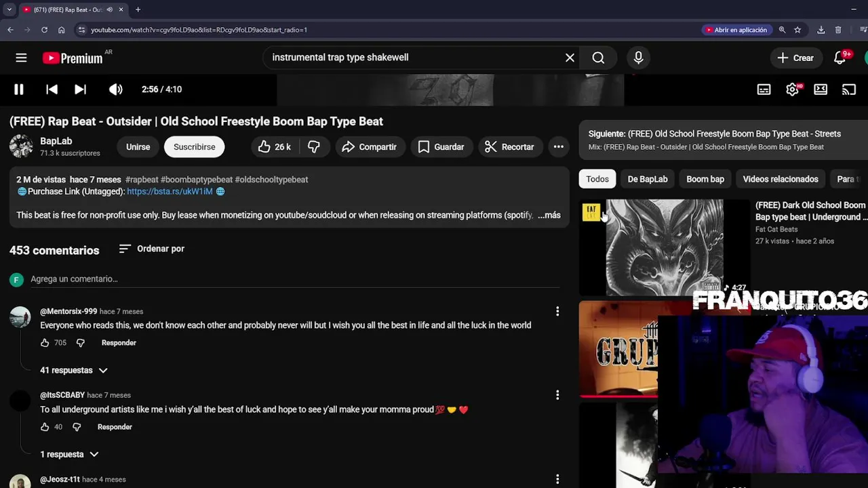Reply to @ItsSCBABY comment
This screenshot has width=868, height=488.
pyautogui.click(x=115, y=427)
